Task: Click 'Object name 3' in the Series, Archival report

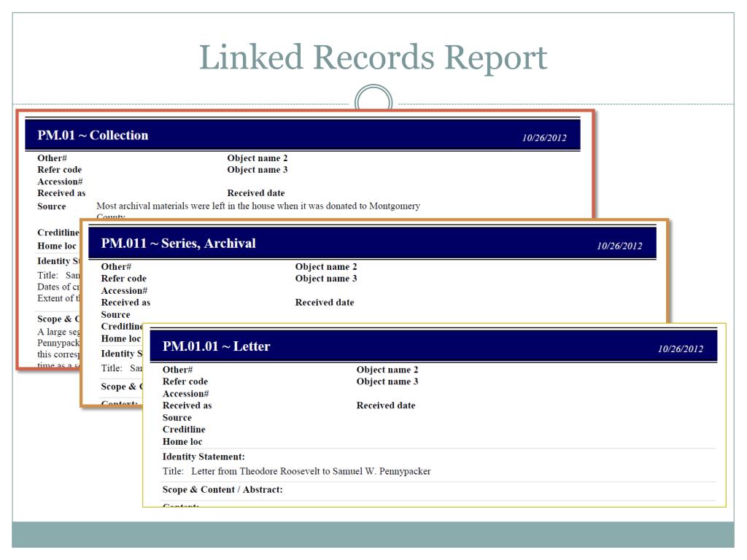Action: coord(326,279)
